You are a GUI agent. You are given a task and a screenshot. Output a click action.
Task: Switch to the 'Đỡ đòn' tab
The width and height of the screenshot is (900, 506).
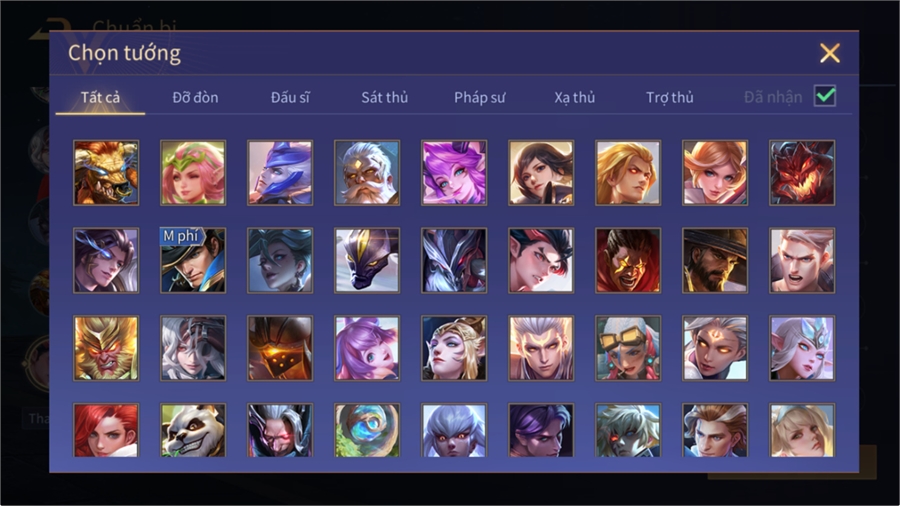click(195, 98)
